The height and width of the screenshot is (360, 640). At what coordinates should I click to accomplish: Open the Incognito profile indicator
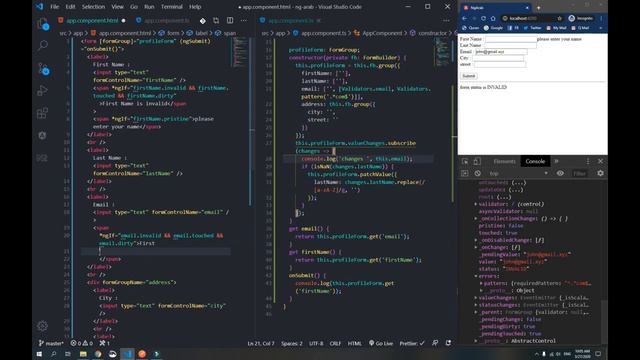coord(581,18)
